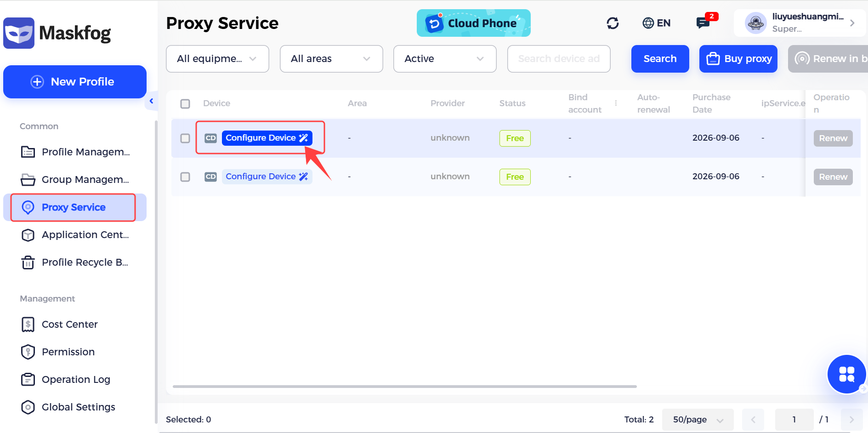Click the Search device address field
Viewport: 868px width, 433px height.
click(559, 59)
